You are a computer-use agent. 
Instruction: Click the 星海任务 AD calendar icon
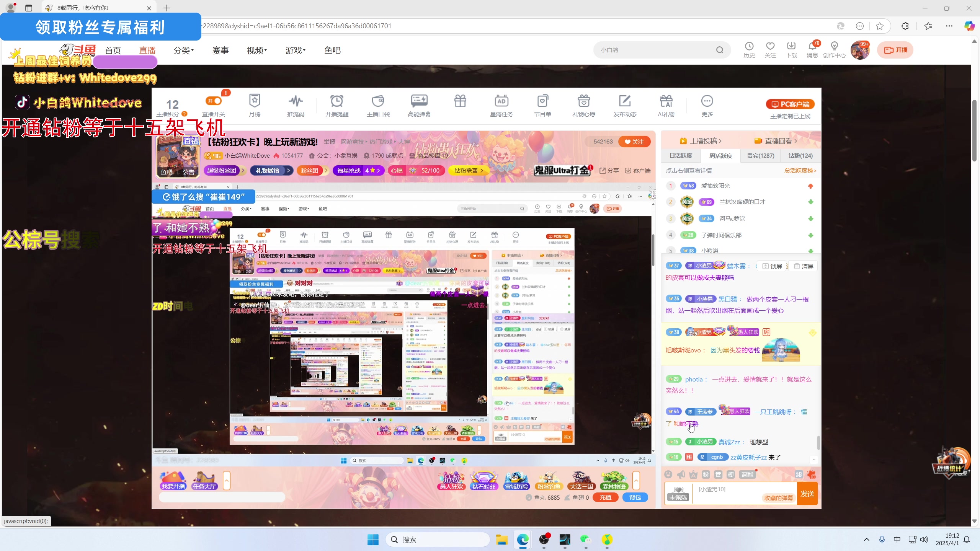501,102
